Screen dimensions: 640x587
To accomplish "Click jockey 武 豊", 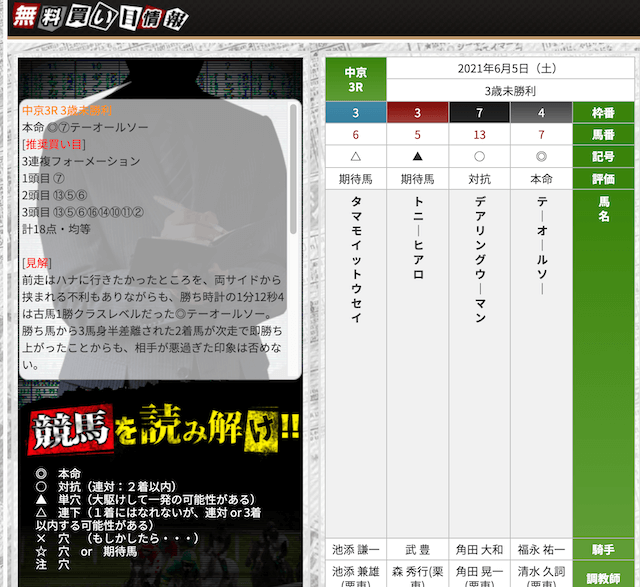I will pos(417,550).
